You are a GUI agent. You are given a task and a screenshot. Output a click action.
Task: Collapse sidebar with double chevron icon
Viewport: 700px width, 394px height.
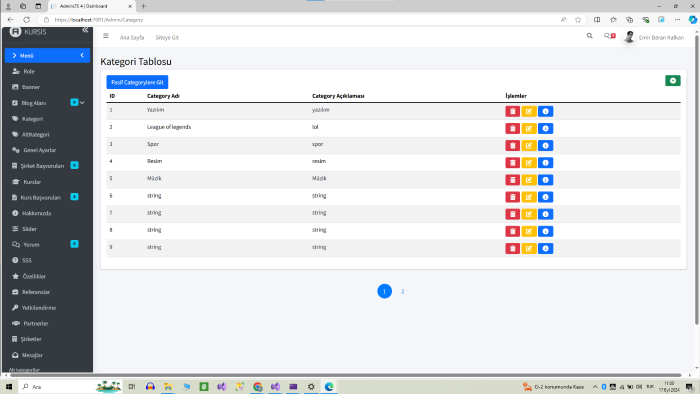click(85, 30)
